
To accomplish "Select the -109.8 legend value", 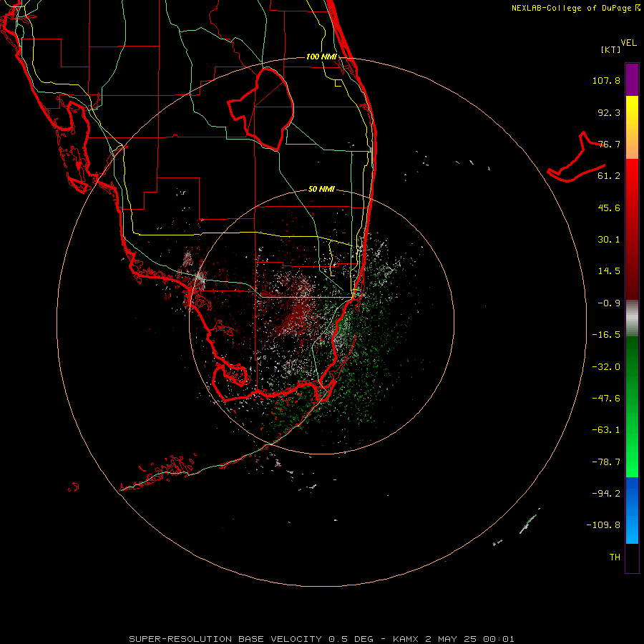I will [x=603, y=525].
